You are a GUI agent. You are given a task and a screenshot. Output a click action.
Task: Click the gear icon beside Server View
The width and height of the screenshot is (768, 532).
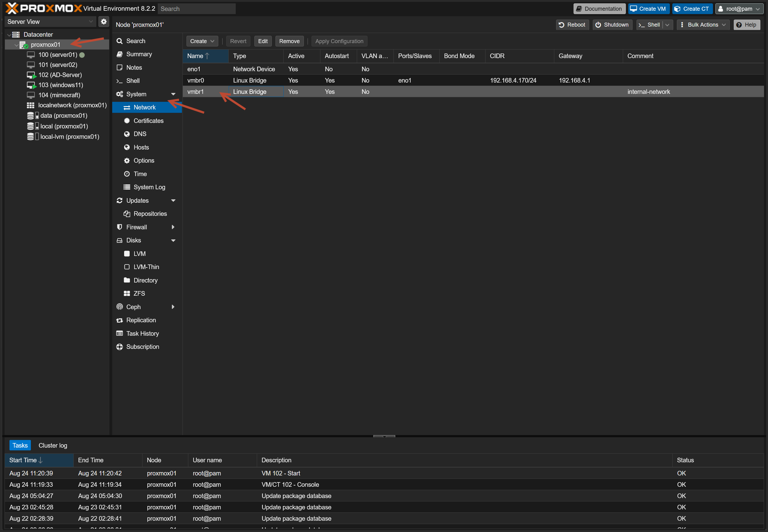coord(104,22)
